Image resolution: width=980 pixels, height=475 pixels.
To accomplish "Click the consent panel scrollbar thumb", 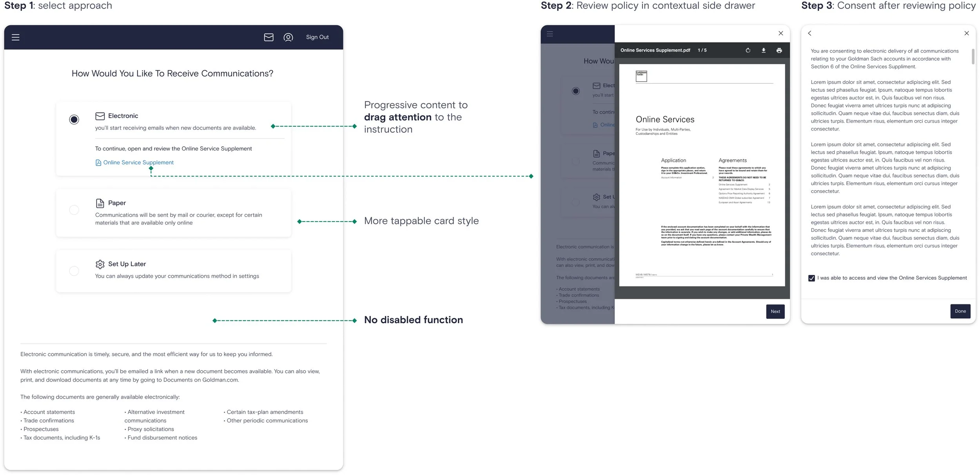I will [973, 56].
